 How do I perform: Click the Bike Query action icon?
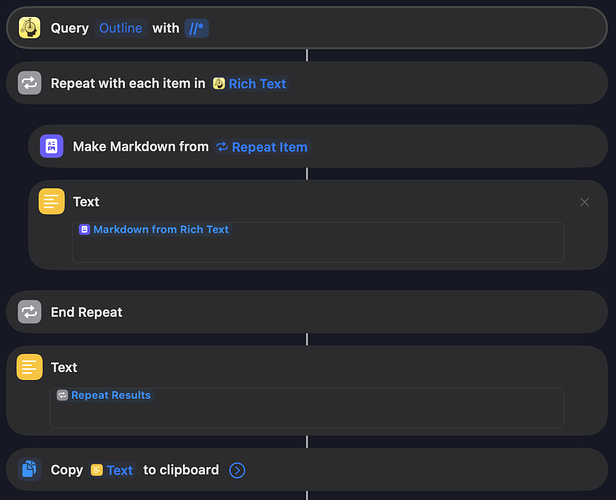(x=29, y=28)
